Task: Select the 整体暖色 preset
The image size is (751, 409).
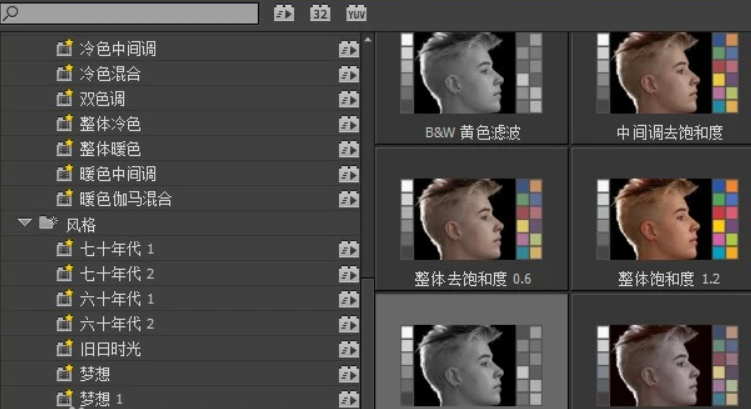Action: tap(110, 148)
